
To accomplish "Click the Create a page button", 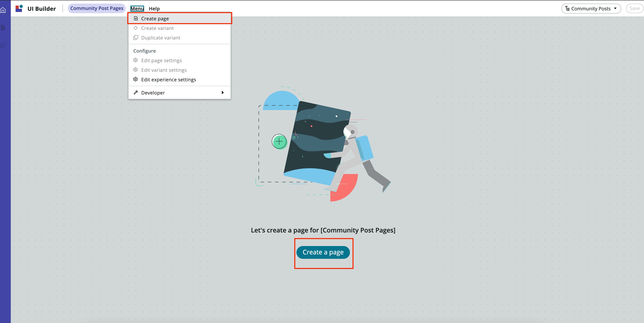I will point(324,252).
